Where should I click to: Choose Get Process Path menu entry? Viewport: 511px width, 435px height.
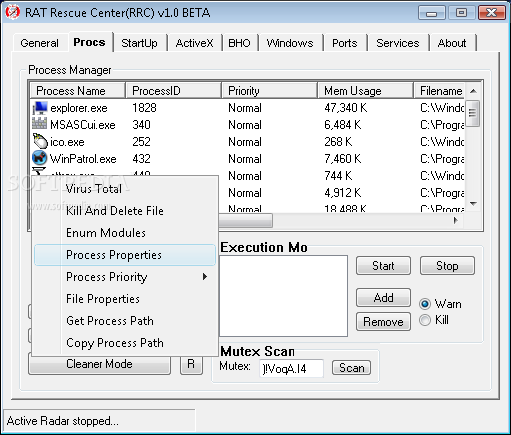[x=125, y=321]
